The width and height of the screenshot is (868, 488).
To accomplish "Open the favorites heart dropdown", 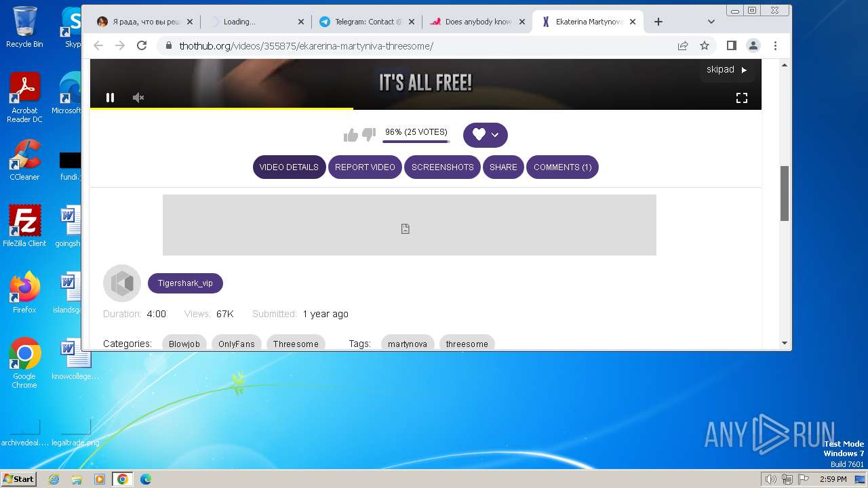I will 486,135.
